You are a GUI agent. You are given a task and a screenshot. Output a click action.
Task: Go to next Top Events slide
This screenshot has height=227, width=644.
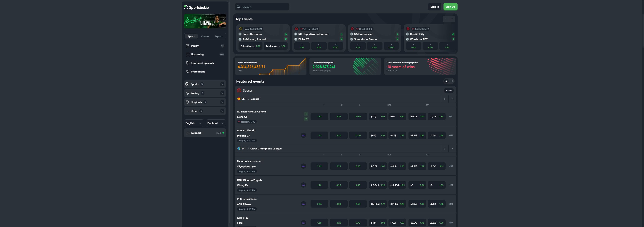tap(452, 19)
